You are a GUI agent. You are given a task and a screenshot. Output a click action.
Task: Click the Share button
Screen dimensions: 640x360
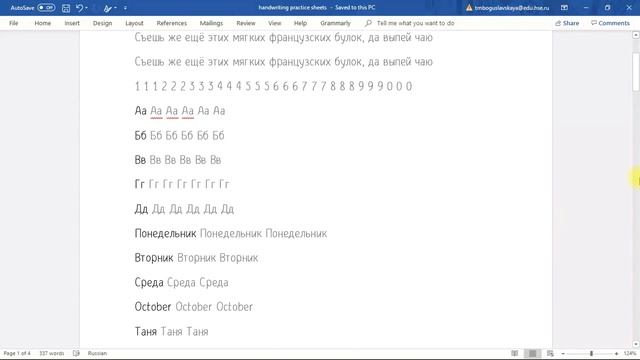pos(567,23)
